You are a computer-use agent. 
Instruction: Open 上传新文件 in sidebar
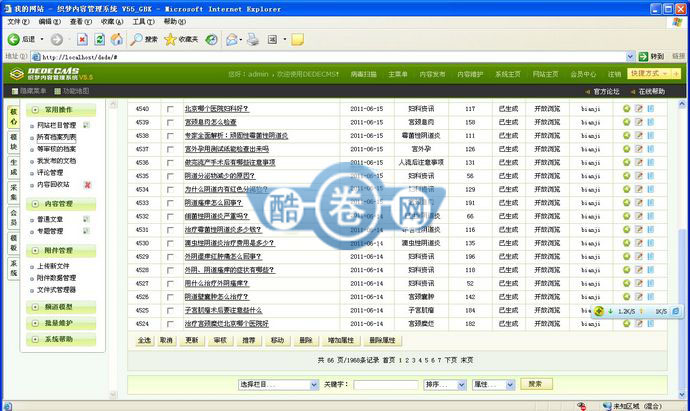click(x=53, y=266)
